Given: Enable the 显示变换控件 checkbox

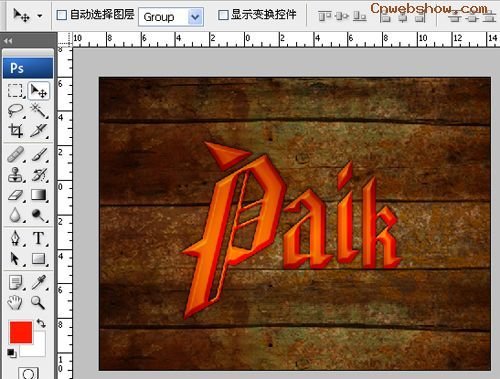Looking at the screenshot, I should (223, 15).
